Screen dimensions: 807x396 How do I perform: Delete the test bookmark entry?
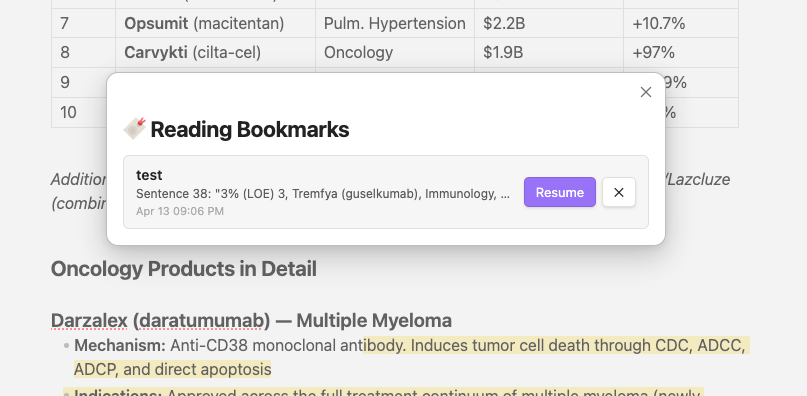[619, 192]
